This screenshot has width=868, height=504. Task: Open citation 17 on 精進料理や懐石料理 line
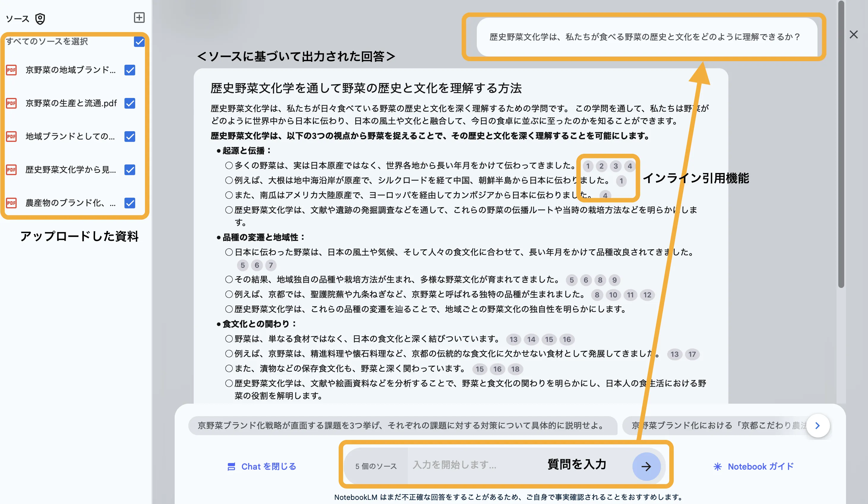pos(692,354)
